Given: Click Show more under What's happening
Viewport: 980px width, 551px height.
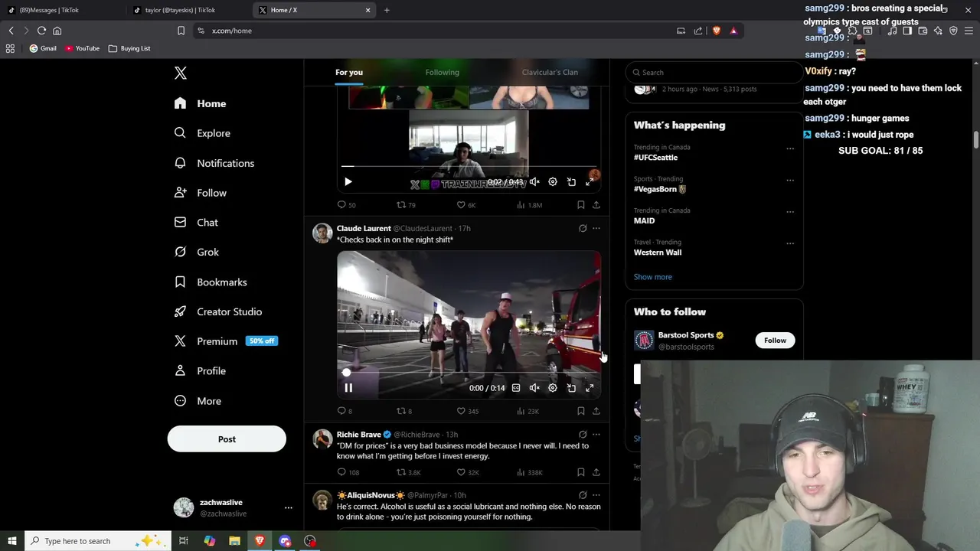Looking at the screenshot, I should pos(653,277).
